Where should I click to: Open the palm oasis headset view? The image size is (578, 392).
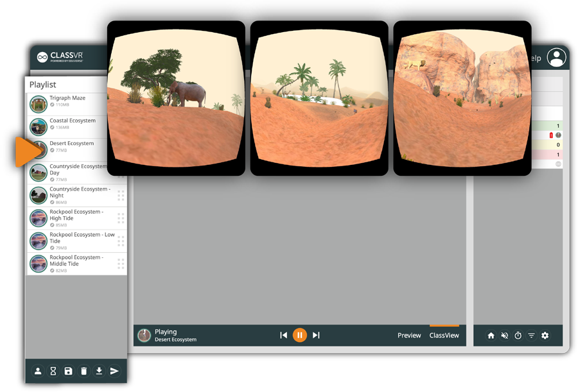tap(319, 98)
